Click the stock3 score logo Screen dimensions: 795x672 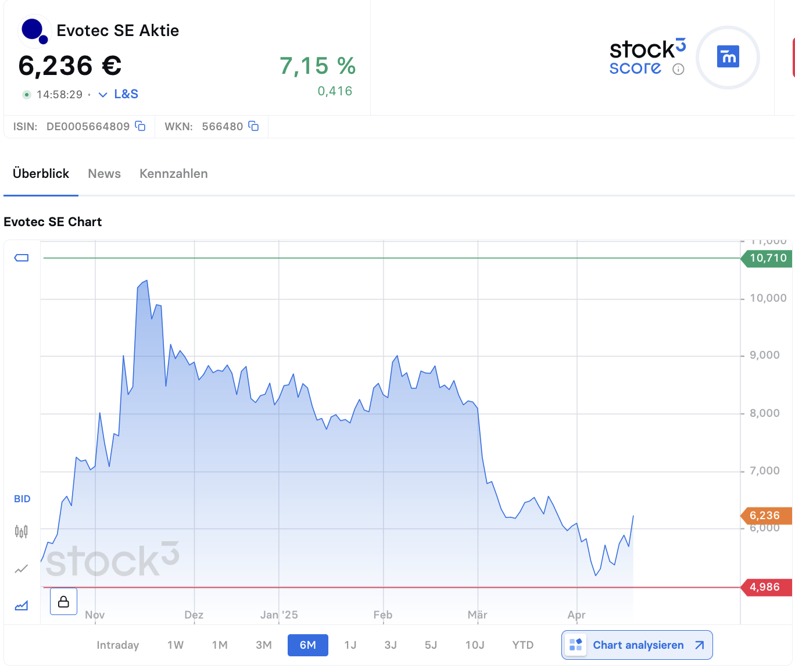647,57
